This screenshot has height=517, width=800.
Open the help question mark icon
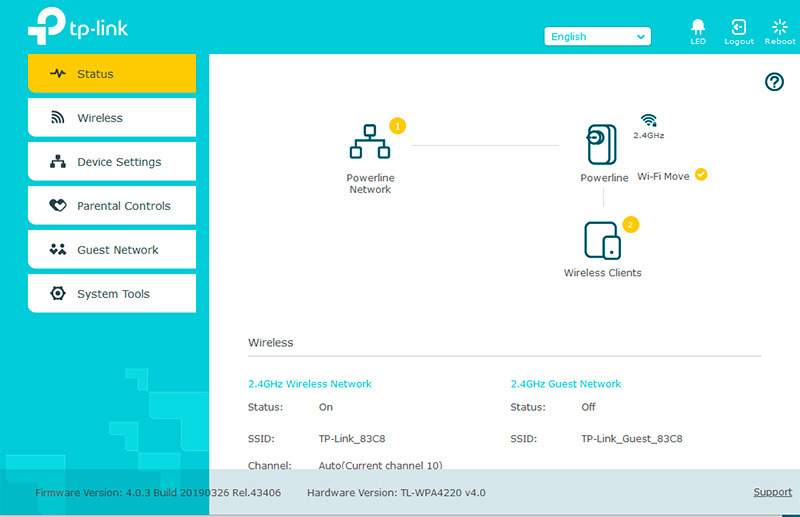[774, 82]
